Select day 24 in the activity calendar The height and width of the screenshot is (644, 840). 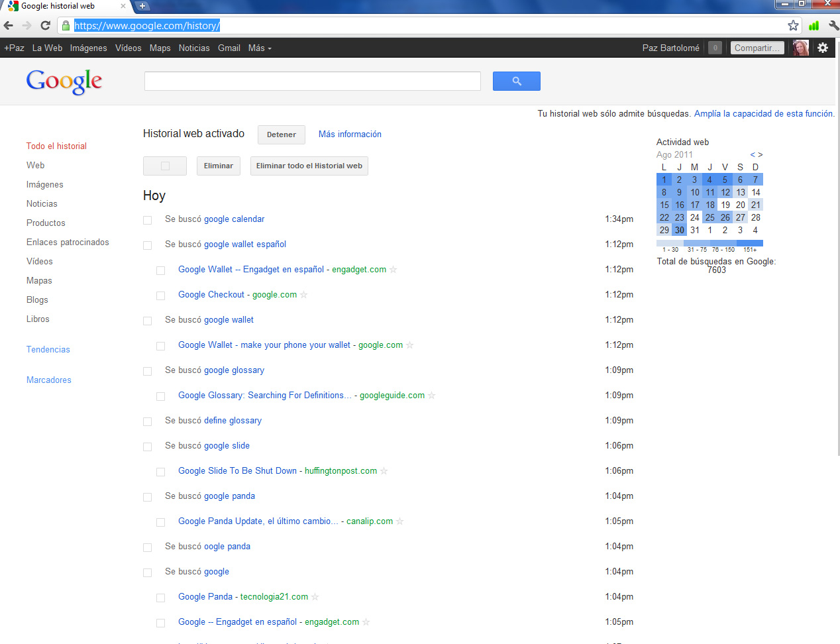pos(695,217)
